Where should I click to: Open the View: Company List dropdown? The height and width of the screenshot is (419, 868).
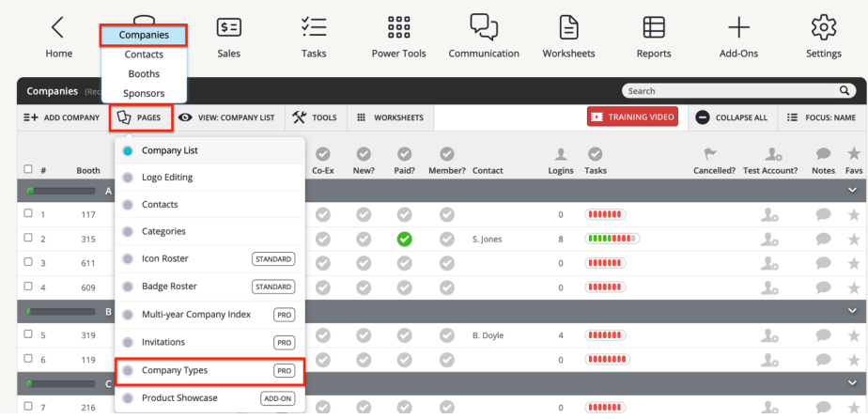pos(227,117)
